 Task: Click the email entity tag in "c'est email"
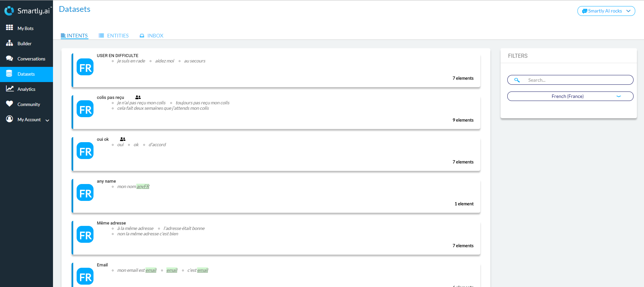coord(203,270)
